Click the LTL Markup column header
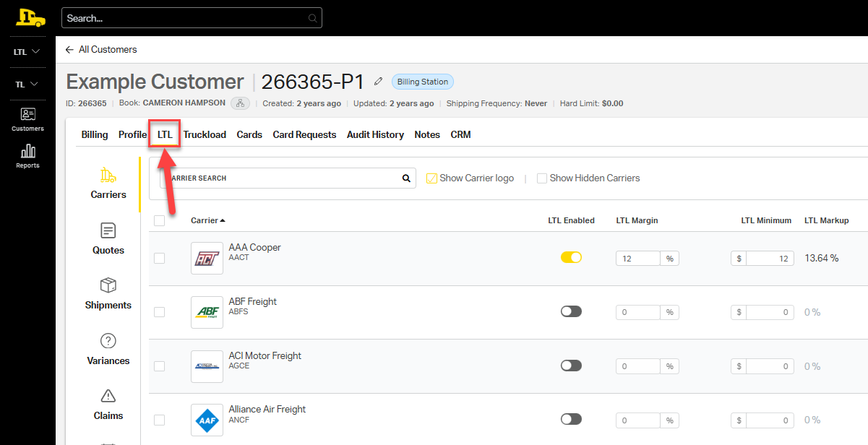This screenshot has height=445, width=868. [827, 220]
